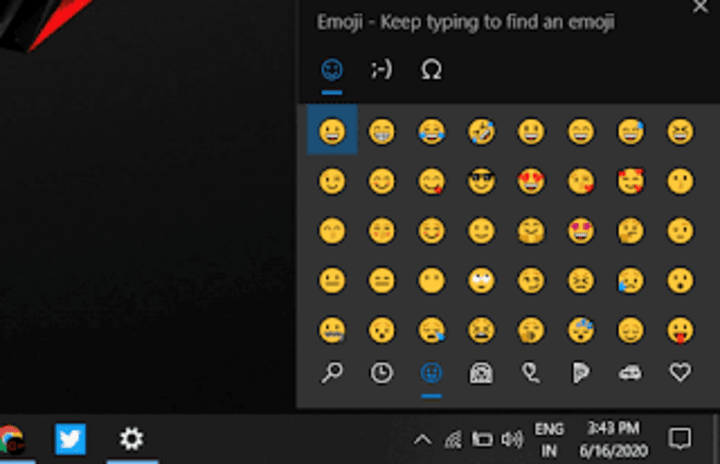
Task: Open the clock showing 3:43 PM
Action: point(613,440)
